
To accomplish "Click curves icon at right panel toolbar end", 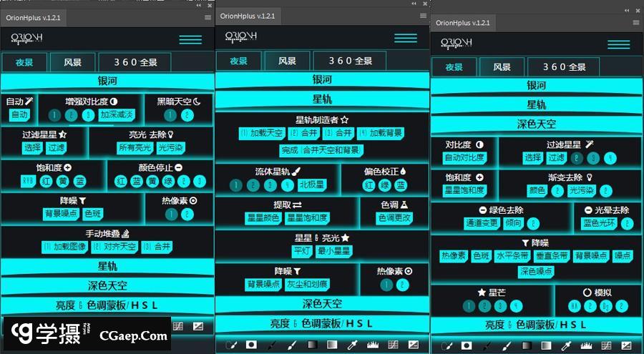I will (625, 346).
